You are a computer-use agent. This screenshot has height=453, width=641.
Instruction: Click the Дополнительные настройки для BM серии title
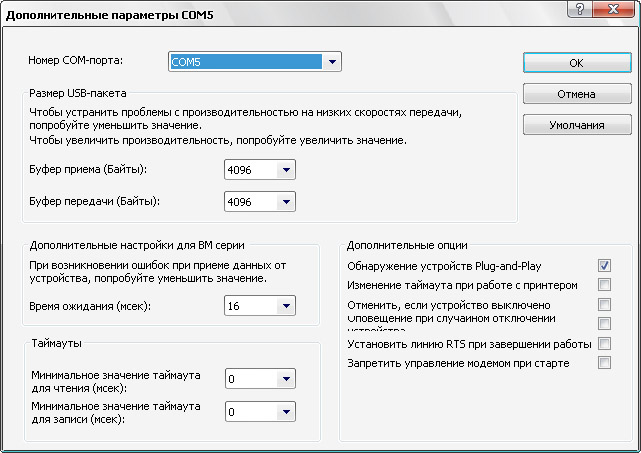pyautogui.click(x=137, y=245)
